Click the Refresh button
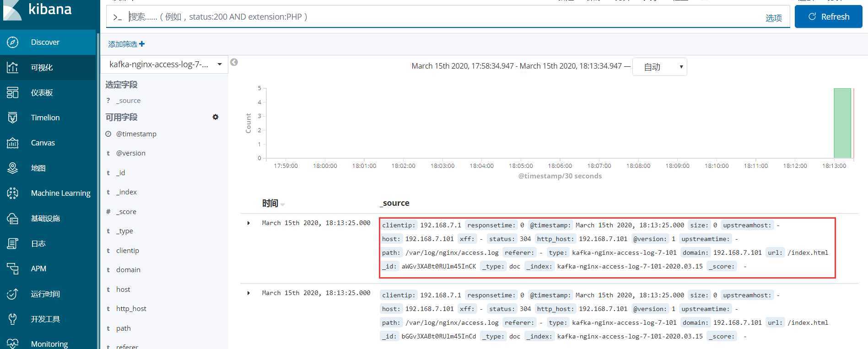Viewport: 868px width, 349px height. pos(828,16)
